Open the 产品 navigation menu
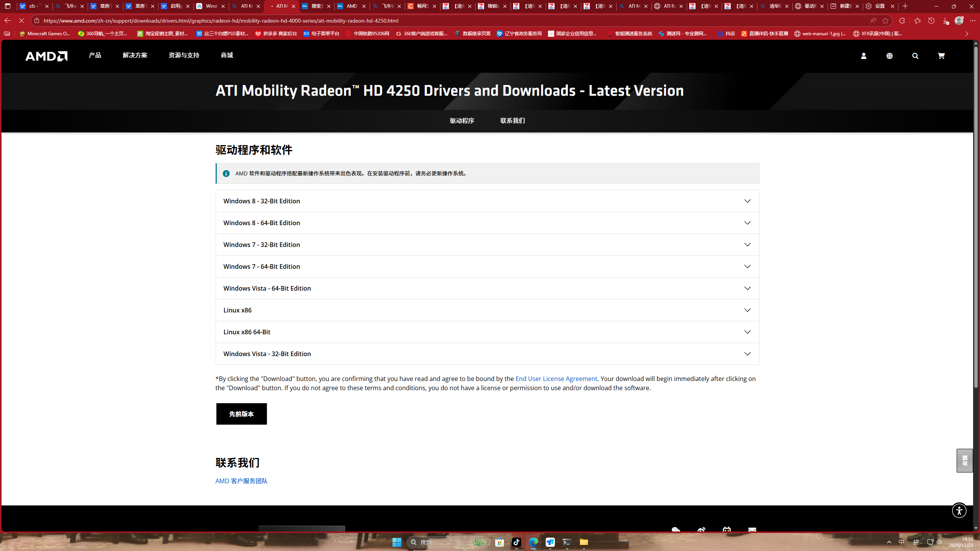The image size is (980, 551). tap(95, 56)
